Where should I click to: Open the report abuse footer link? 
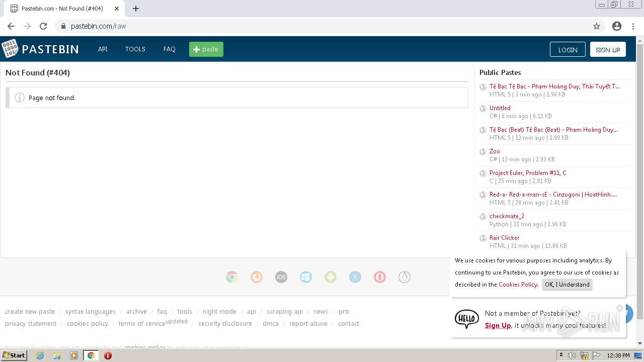[x=308, y=324]
